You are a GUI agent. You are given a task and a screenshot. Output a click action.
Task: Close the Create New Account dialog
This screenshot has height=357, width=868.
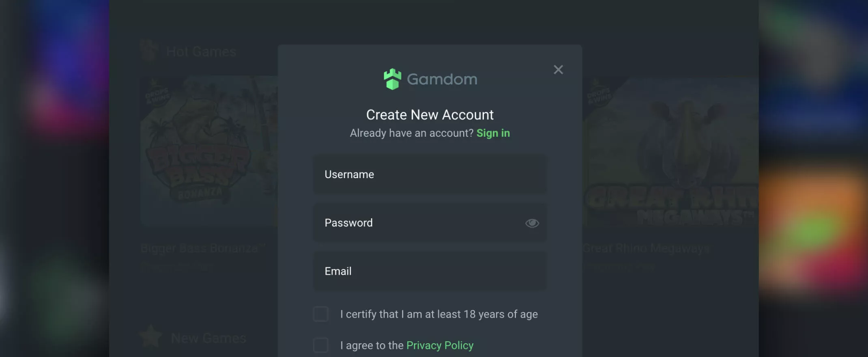pyautogui.click(x=558, y=70)
